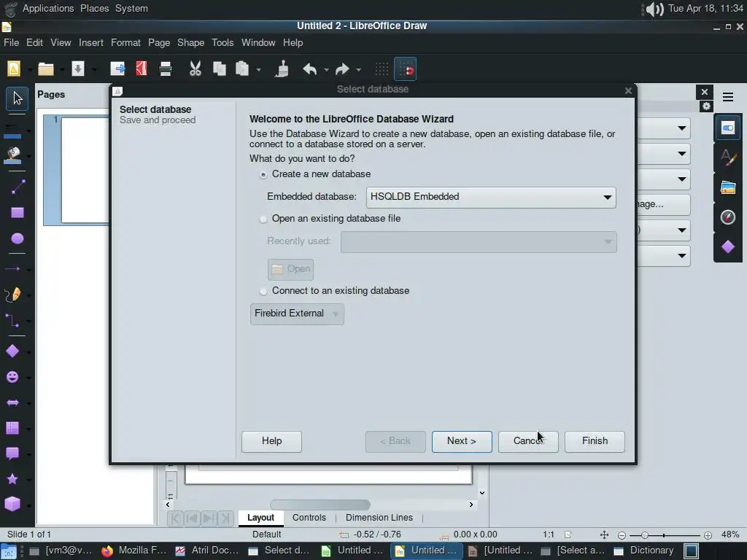Click the horizontal scrollbar thumb
The image size is (747, 560).
[x=320, y=505]
